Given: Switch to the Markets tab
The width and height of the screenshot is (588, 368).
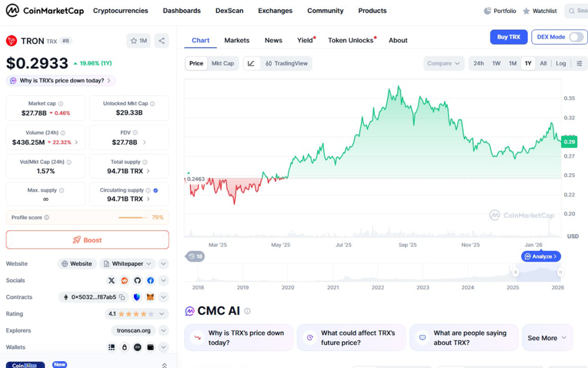Looking at the screenshot, I should point(237,40).
